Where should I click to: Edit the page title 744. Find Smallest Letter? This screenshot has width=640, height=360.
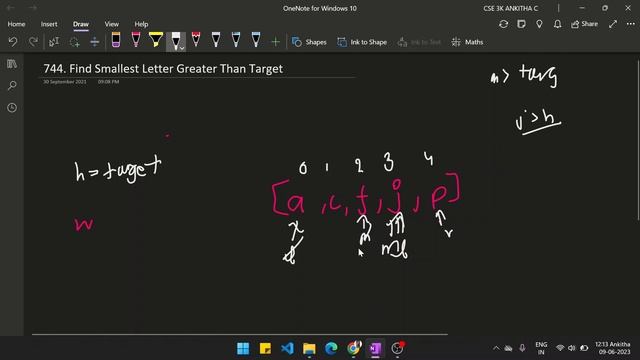(163, 69)
